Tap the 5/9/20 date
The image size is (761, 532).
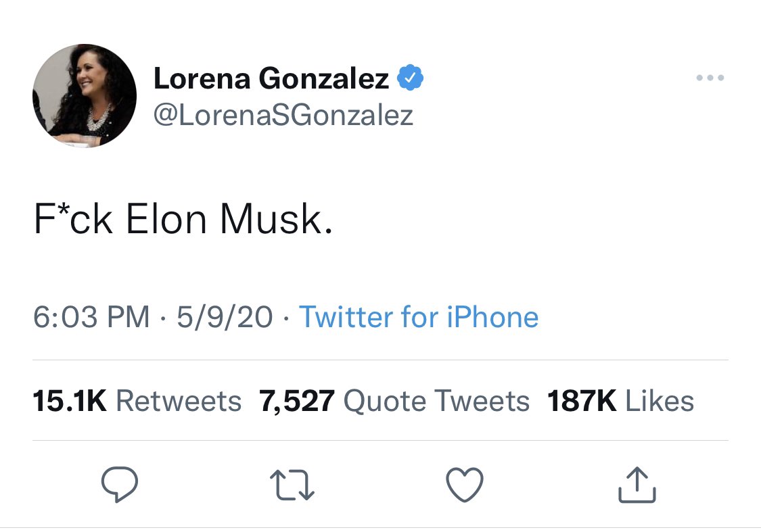click(x=225, y=317)
